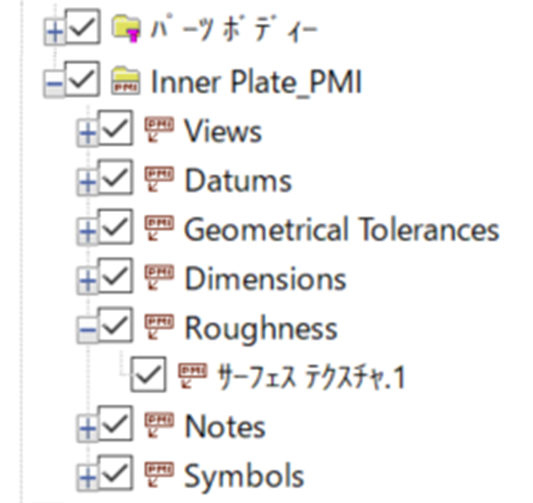Toggle the Notes checkbox
533x503 pixels.
point(116,424)
